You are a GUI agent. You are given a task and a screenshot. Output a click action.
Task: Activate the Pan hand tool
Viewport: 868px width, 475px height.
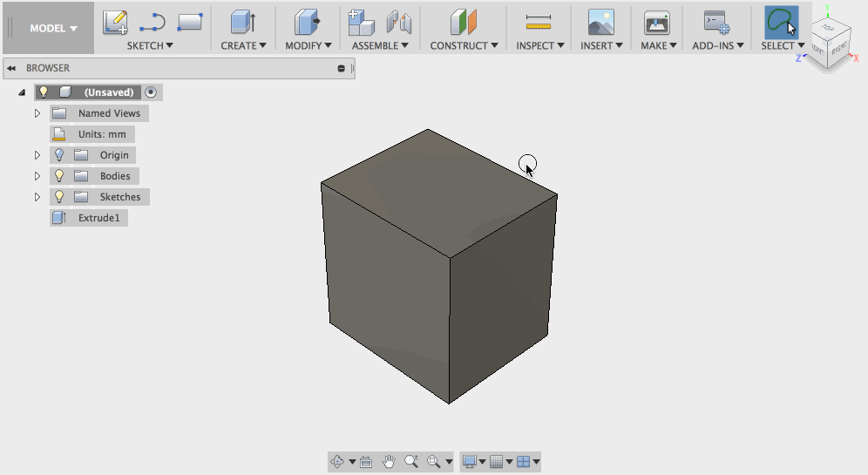389,462
